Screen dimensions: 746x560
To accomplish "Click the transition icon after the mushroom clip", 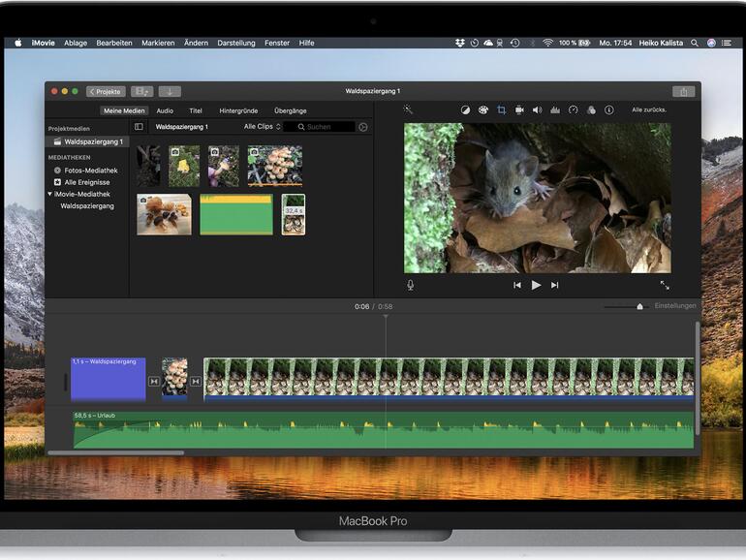I will pos(196,382).
